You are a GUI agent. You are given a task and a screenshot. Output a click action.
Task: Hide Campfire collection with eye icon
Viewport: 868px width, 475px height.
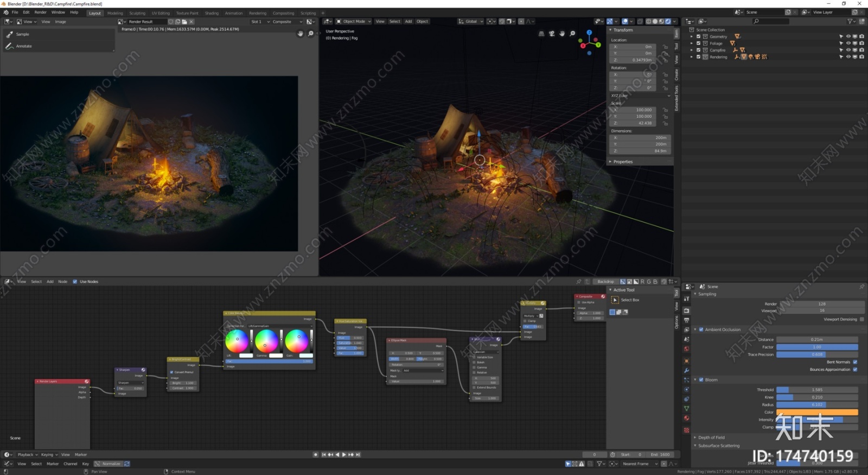click(848, 50)
